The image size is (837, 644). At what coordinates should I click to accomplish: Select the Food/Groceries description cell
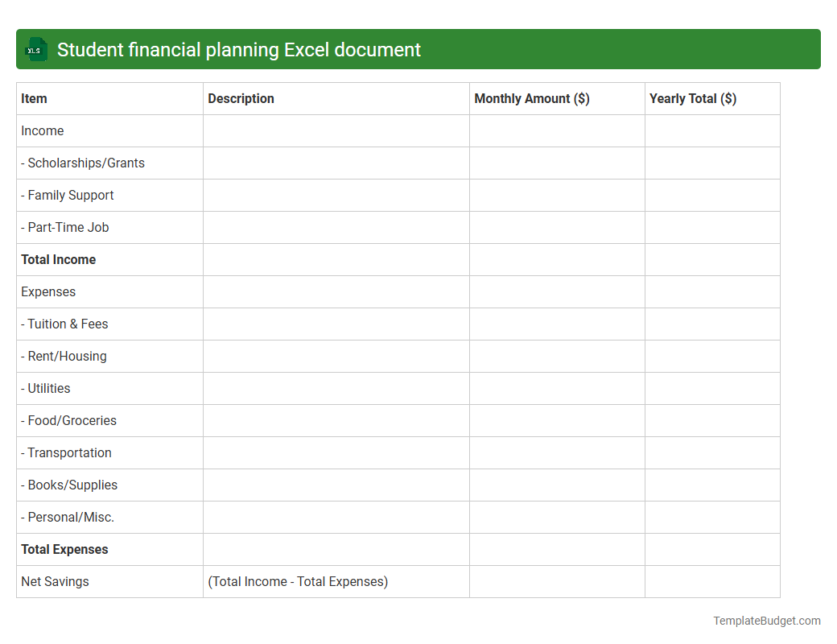[336, 420]
